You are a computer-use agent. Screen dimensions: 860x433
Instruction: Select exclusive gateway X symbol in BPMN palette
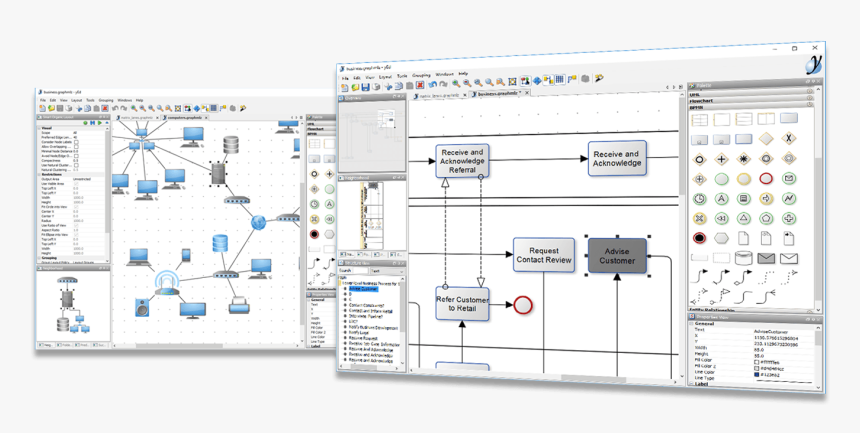788,138
